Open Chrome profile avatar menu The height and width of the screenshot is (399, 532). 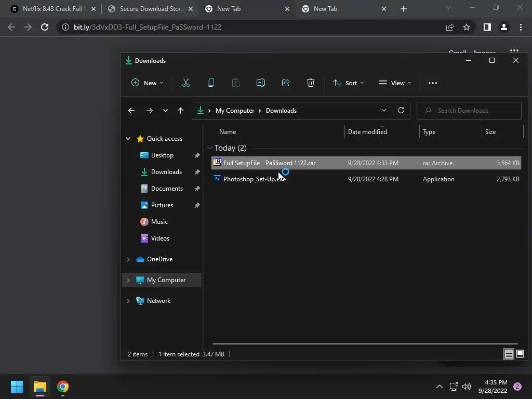[x=504, y=27]
